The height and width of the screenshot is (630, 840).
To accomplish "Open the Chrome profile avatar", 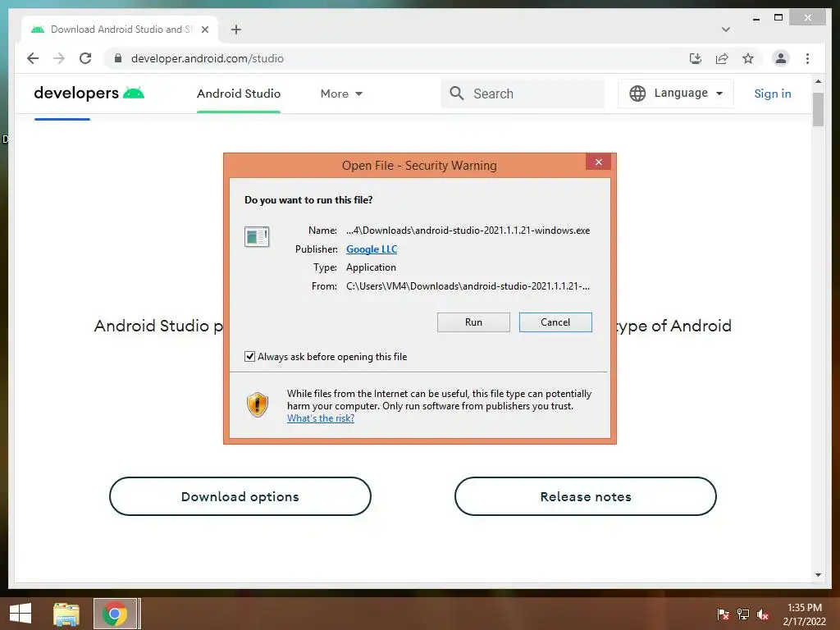I will tap(781, 58).
